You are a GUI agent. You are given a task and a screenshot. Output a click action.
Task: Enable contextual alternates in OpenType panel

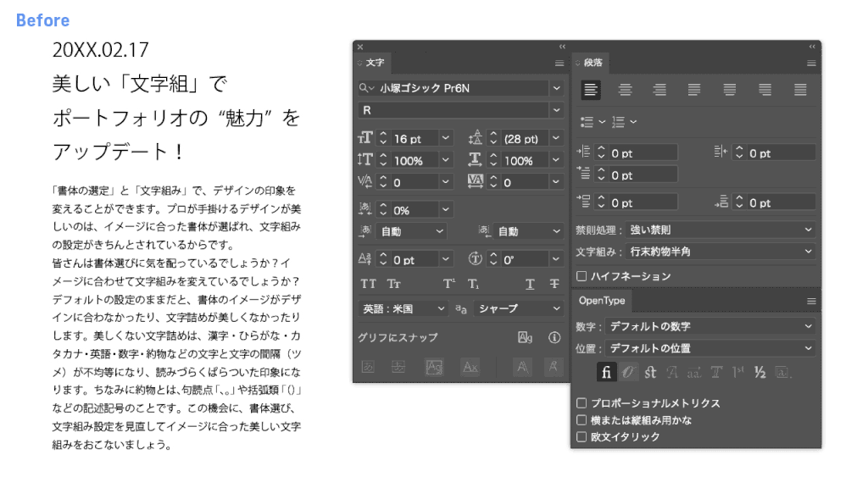click(x=628, y=373)
